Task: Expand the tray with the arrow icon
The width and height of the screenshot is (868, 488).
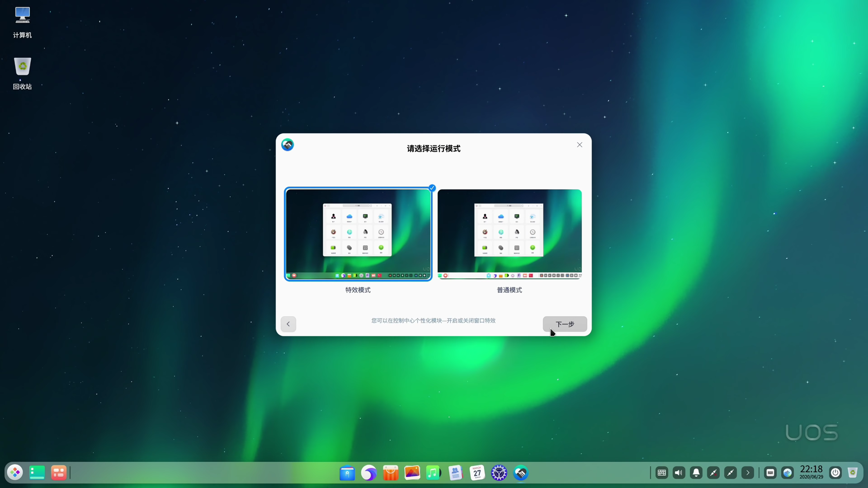Action: [x=748, y=473]
